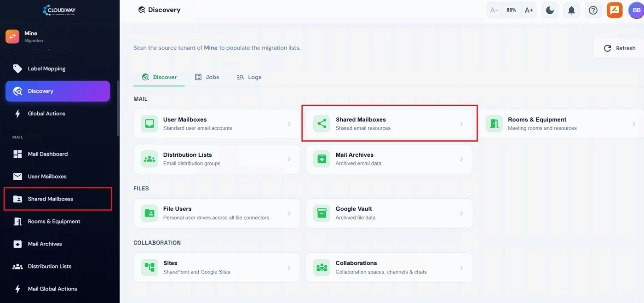Image resolution: width=644 pixels, height=303 pixels.
Task: Expand Mail Archives card chevron
Action: click(461, 159)
